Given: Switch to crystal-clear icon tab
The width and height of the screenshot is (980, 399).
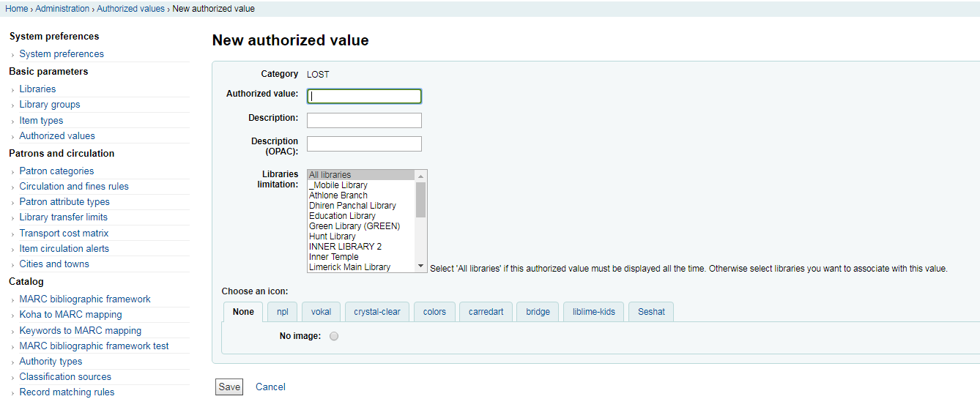Looking at the screenshot, I should 377,312.
